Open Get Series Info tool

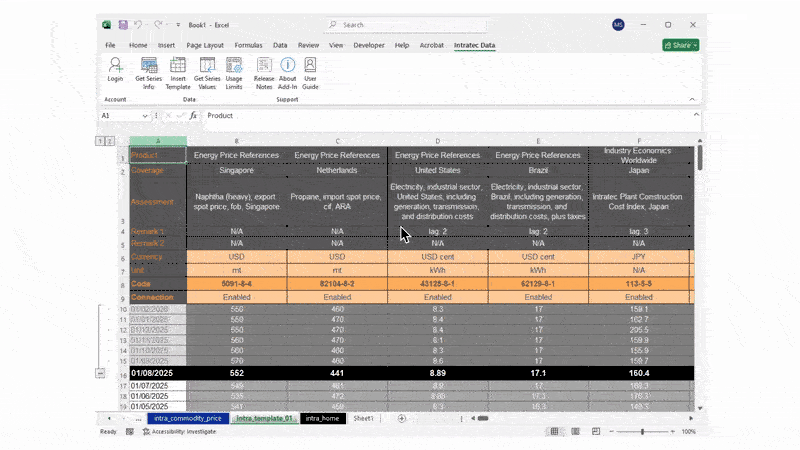148,73
